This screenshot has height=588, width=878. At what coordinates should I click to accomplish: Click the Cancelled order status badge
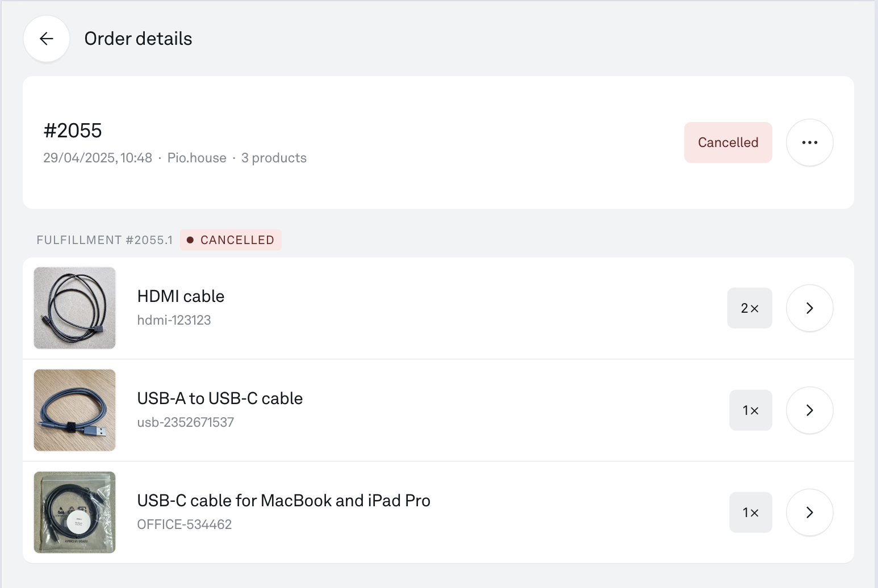tap(728, 142)
